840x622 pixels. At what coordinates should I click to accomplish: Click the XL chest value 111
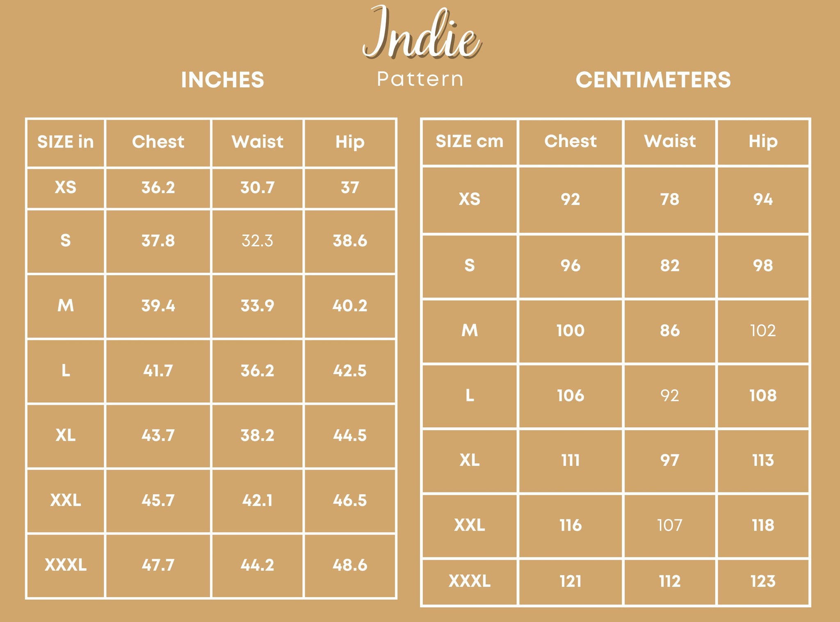pos(571,460)
